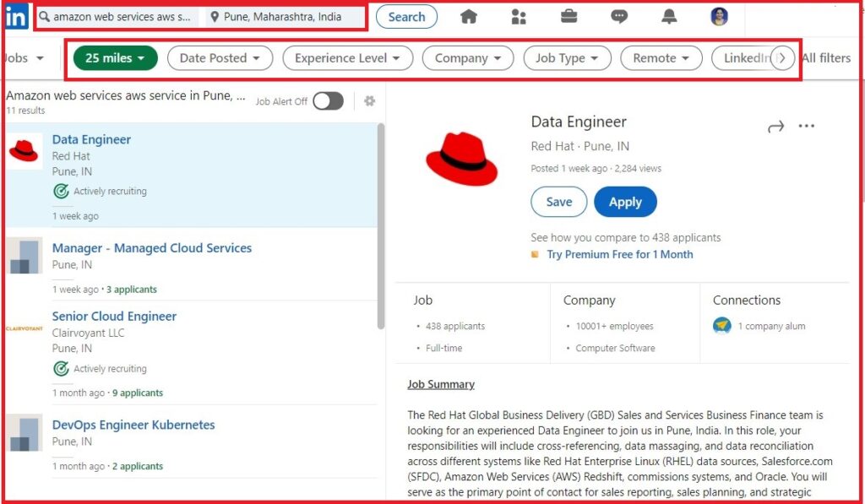Open Manager - Managed Cloud Services listing
Screen dimensions: 865x504
click(152, 248)
